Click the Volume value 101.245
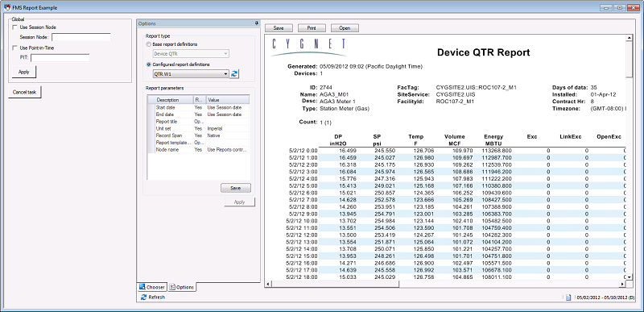This screenshot has height=312, width=644. tap(462, 235)
